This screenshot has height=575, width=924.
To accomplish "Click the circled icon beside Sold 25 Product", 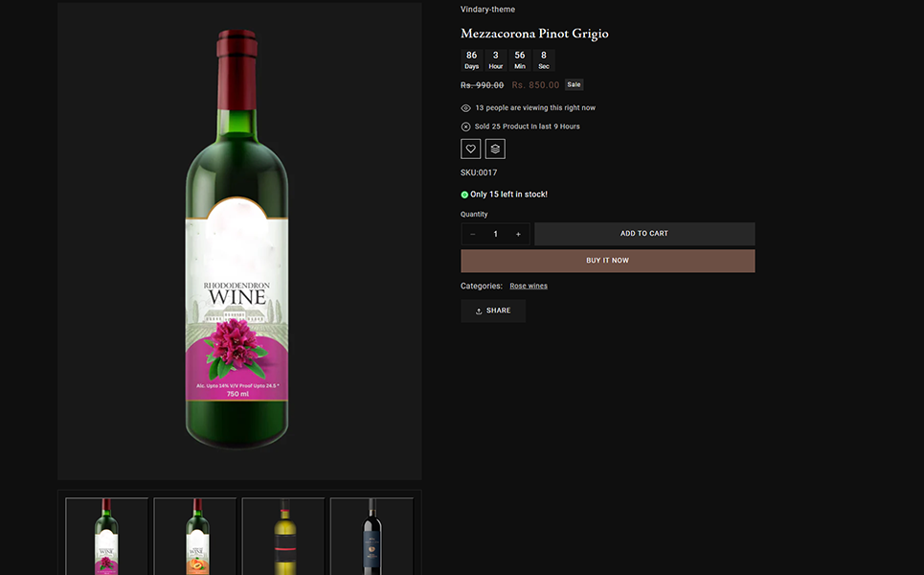I will click(465, 126).
